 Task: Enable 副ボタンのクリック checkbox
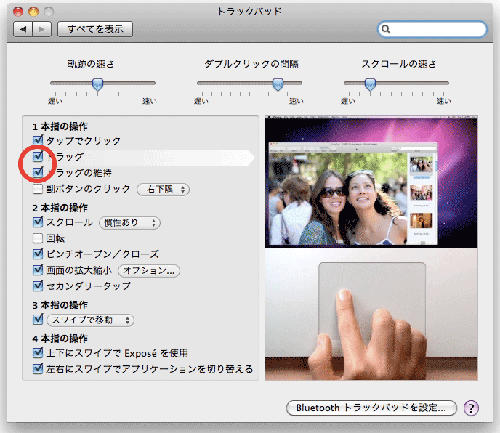tap(38, 189)
